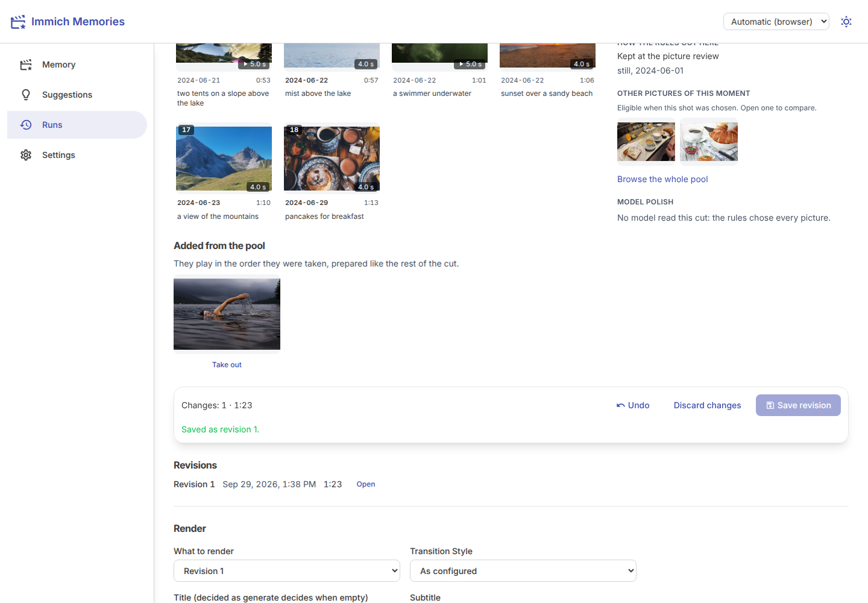This screenshot has width=868, height=603.
Task: Click the Settings gear icon
Action: click(x=26, y=155)
